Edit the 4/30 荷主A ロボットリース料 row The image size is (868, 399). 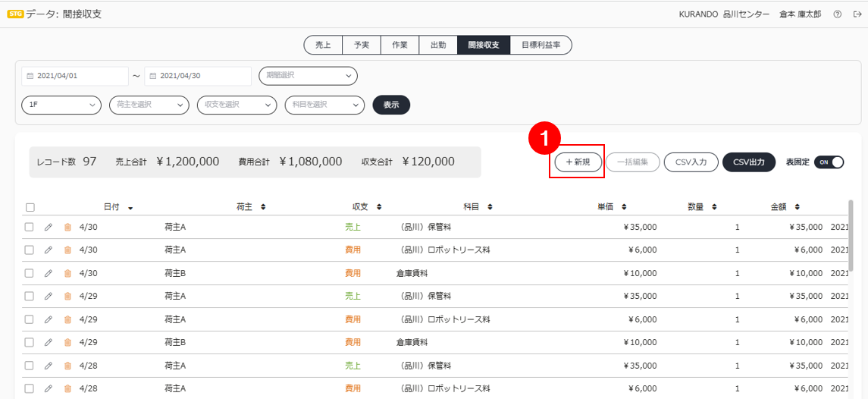tap(49, 250)
